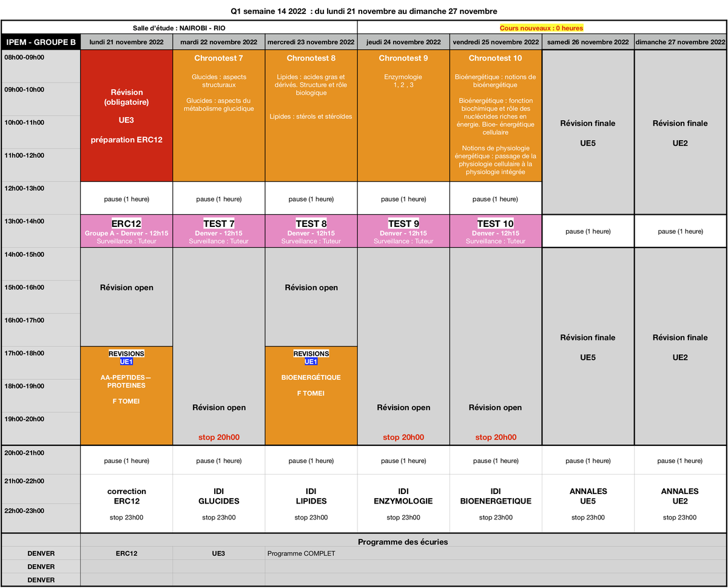
Task: Click the 'mardi 22 novembre 2022' column header
Action: (219, 42)
